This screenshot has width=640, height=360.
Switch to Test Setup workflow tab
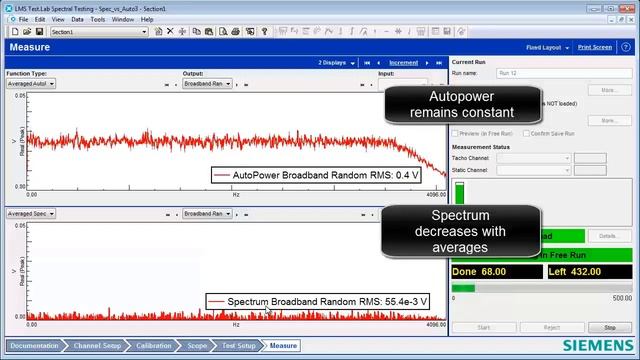[x=238, y=346]
